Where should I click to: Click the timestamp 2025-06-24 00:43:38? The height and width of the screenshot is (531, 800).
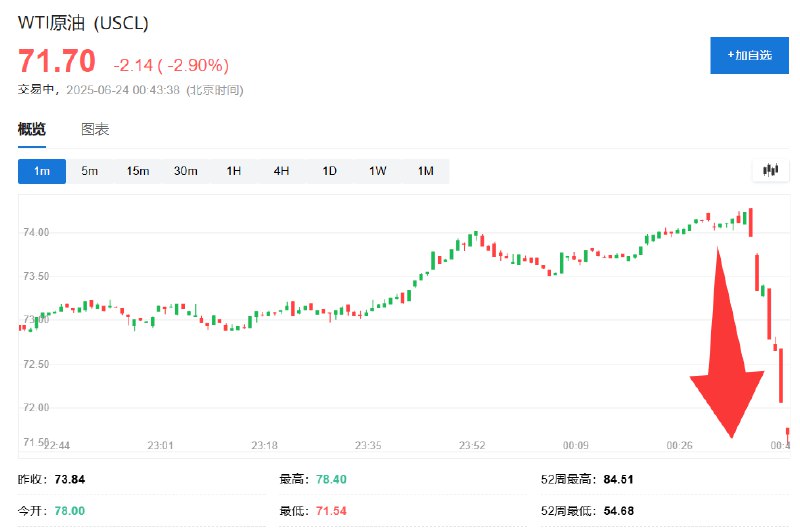(x=123, y=90)
